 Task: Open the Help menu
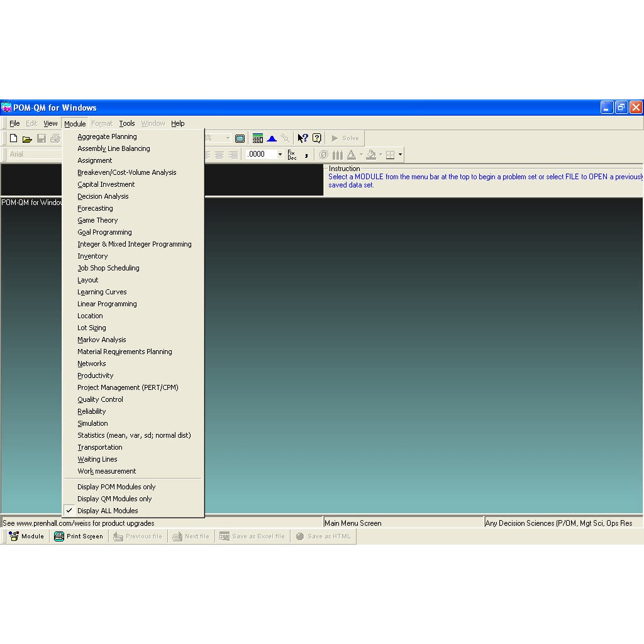pyautogui.click(x=177, y=124)
